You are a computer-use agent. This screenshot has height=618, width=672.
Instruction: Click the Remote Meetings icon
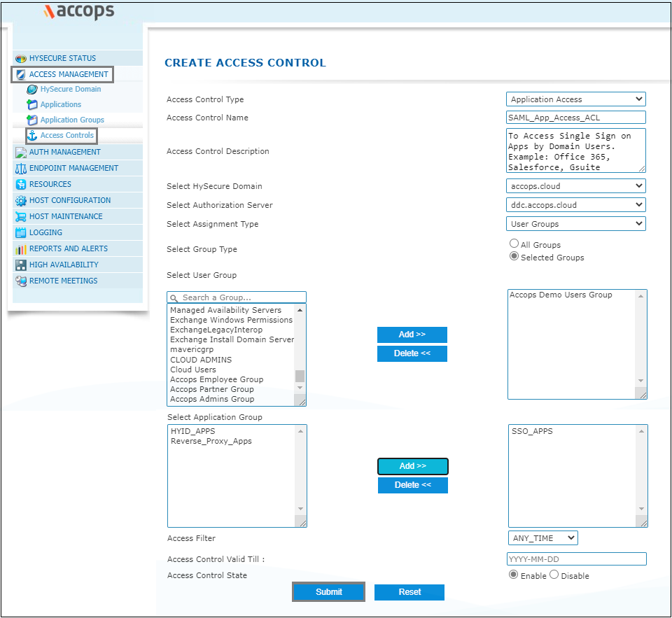[x=21, y=281]
